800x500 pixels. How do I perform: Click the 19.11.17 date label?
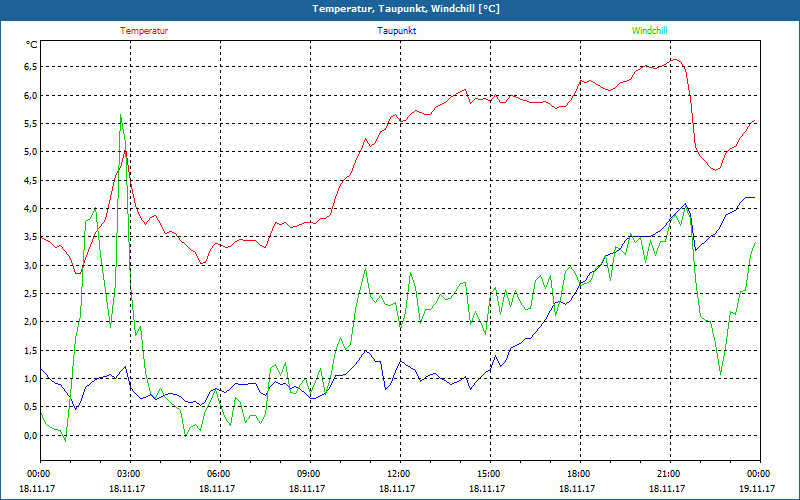point(757,488)
